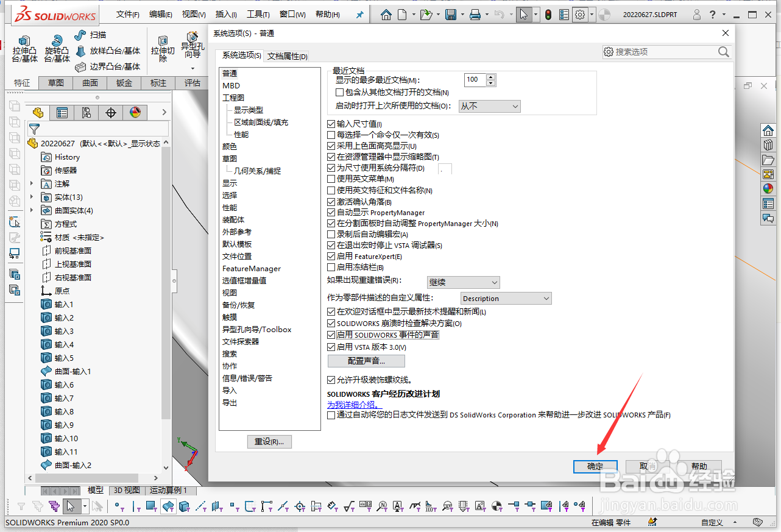The image size is (781, 532).
Task: Switch to the 文档属性(D) tab
Action: [287, 56]
